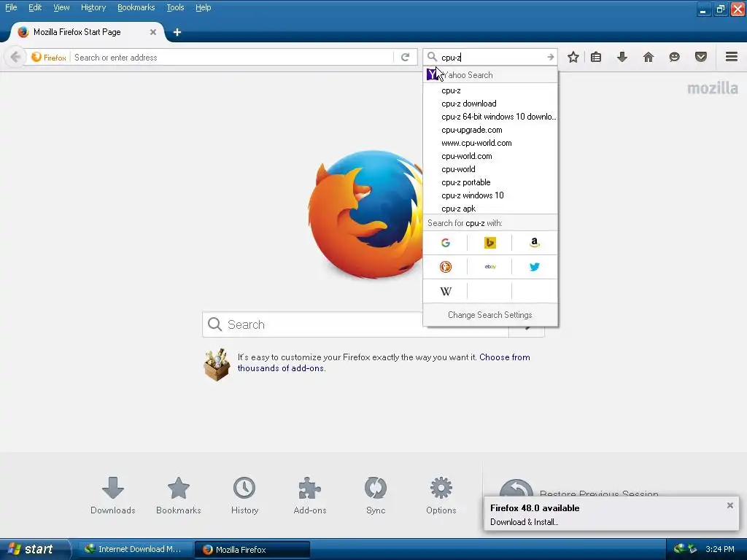Close Mozilla Firefox Start Page tab
This screenshot has width=747, height=560.
tap(153, 32)
